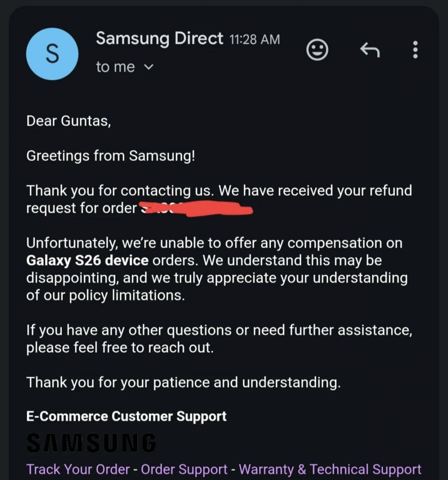
Task: Tap the "to me" recipient text
Action: pos(115,67)
